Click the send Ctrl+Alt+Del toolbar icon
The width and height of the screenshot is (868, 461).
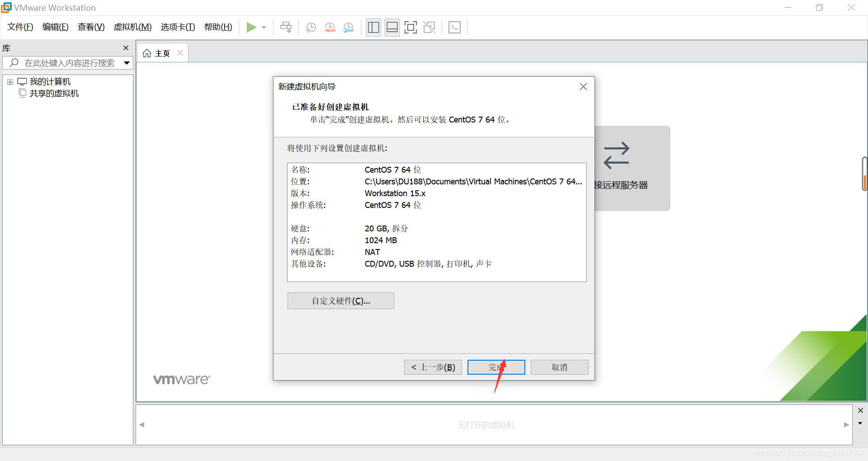click(286, 28)
